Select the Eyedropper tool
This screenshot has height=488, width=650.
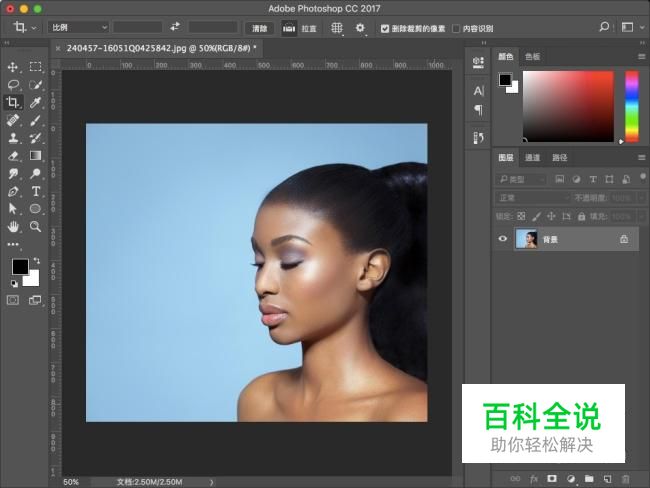pyautogui.click(x=35, y=102)
